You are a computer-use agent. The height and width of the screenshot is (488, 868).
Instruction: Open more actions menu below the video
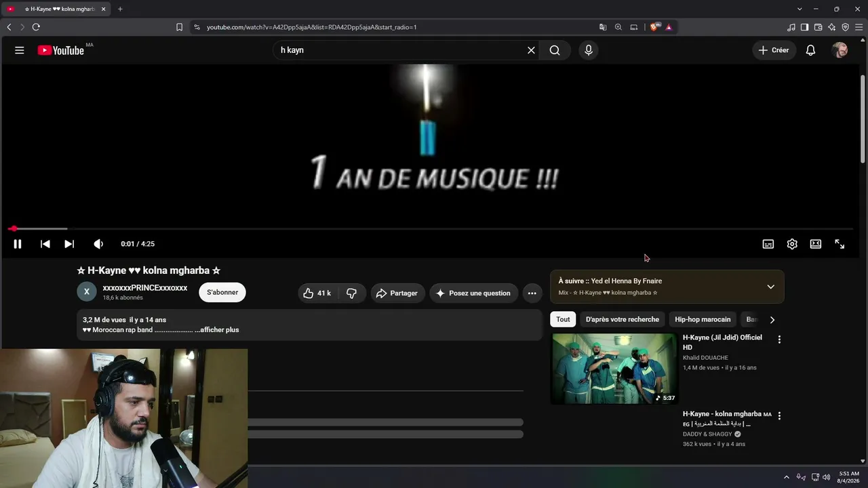click(532, 293)
